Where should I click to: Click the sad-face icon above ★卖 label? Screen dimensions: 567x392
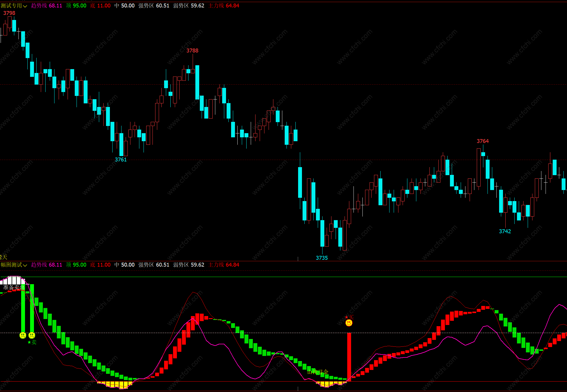[32, 335]
